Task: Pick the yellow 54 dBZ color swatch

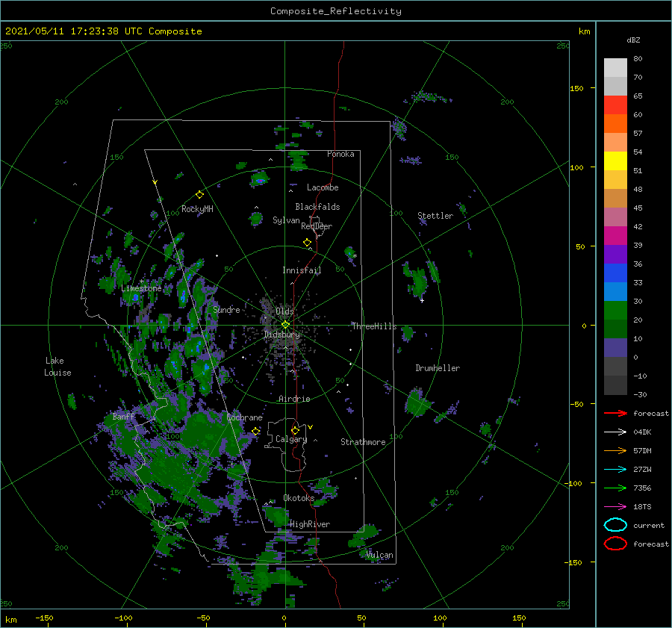Action: pos(615,161)
